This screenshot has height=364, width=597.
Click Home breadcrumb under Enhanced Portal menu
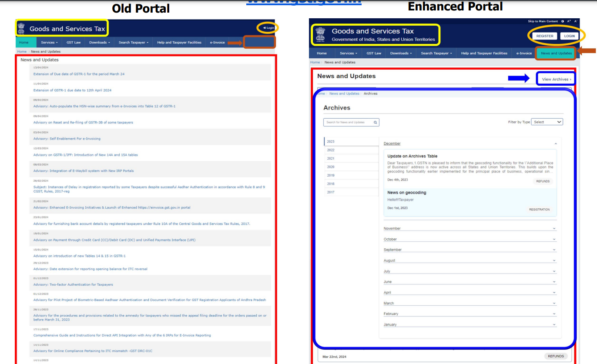coord(315,62)
